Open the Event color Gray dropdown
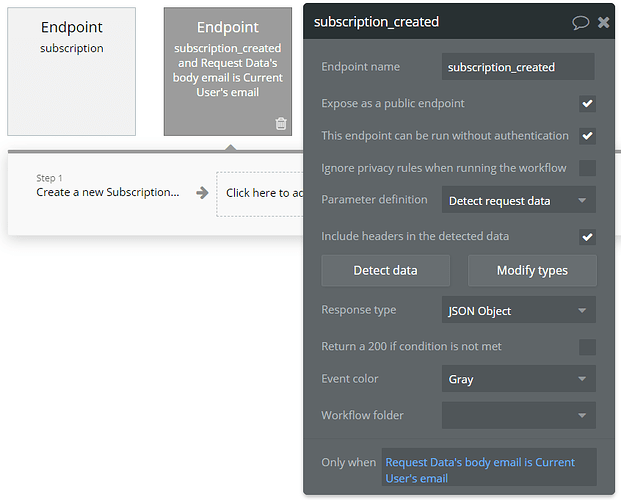Image resolution: width=621 pixels, height=500 pixels. [518, 379]
